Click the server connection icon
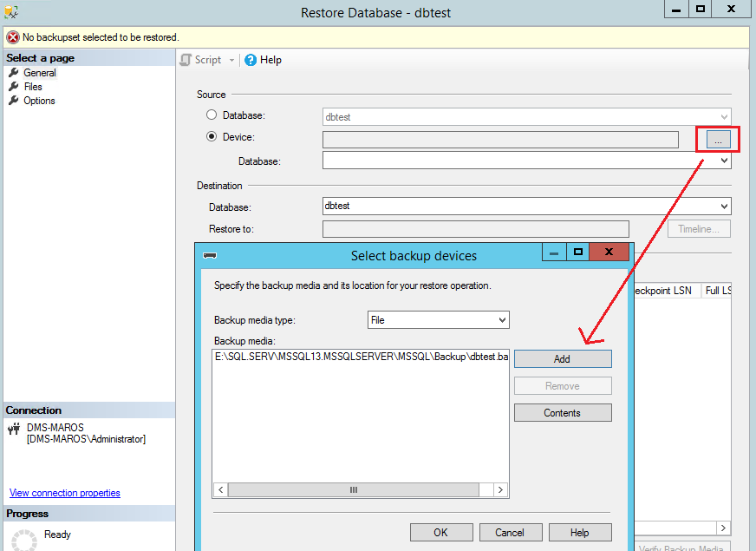756x551 pixels. pyautogui.click(x=14, y=429)
